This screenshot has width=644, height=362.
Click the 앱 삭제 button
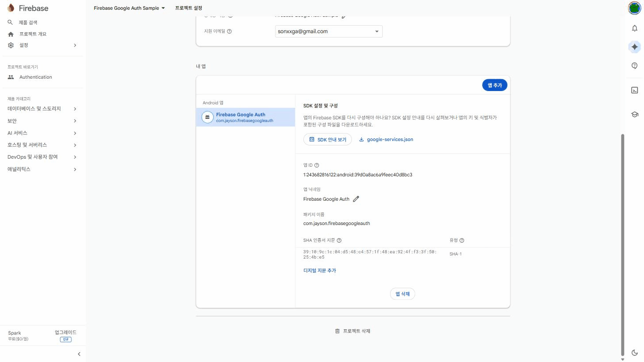[402, 294]
